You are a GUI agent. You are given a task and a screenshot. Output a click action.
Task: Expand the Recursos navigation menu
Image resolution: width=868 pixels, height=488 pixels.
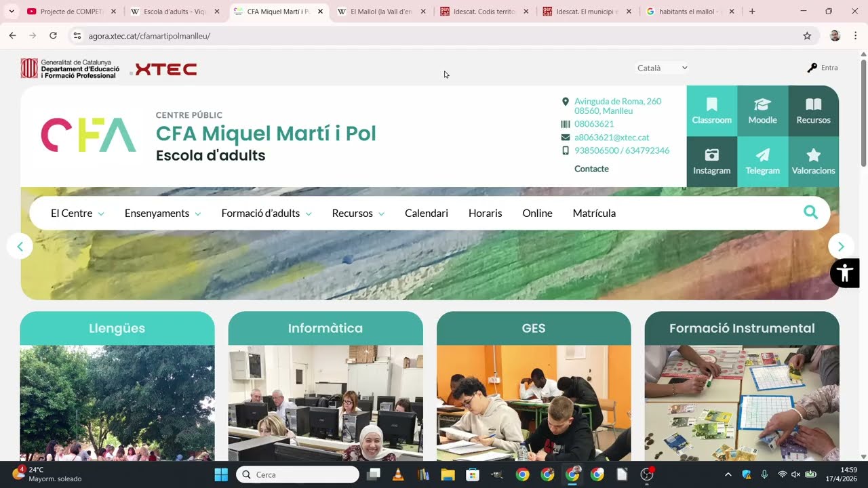[358, 213]
